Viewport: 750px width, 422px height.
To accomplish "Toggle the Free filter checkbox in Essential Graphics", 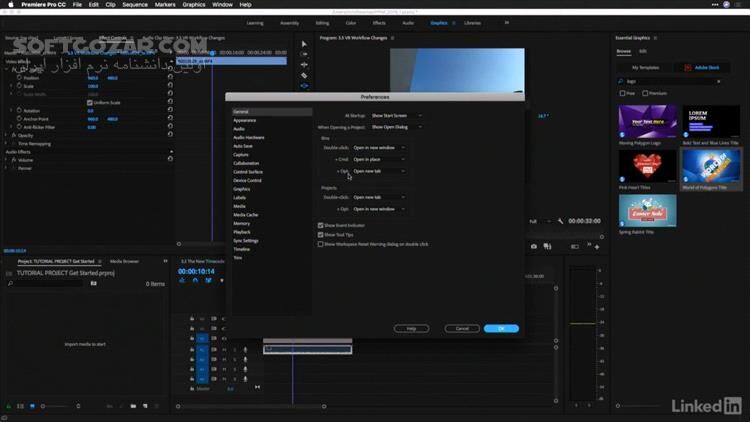I will pyautogui.click(x=622, y=93).
